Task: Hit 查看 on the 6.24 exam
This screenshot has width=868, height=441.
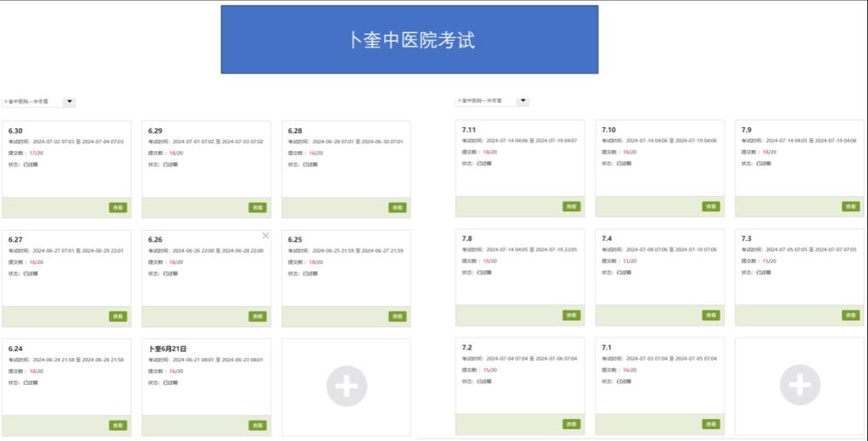Action: [x=118, y=425]
